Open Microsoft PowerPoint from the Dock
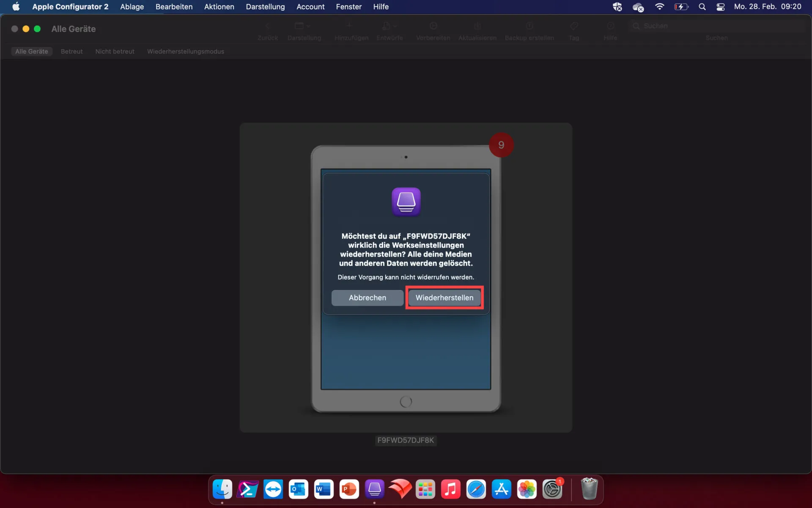The width and height of the screenshot is (812, 508). coord(349,489)
